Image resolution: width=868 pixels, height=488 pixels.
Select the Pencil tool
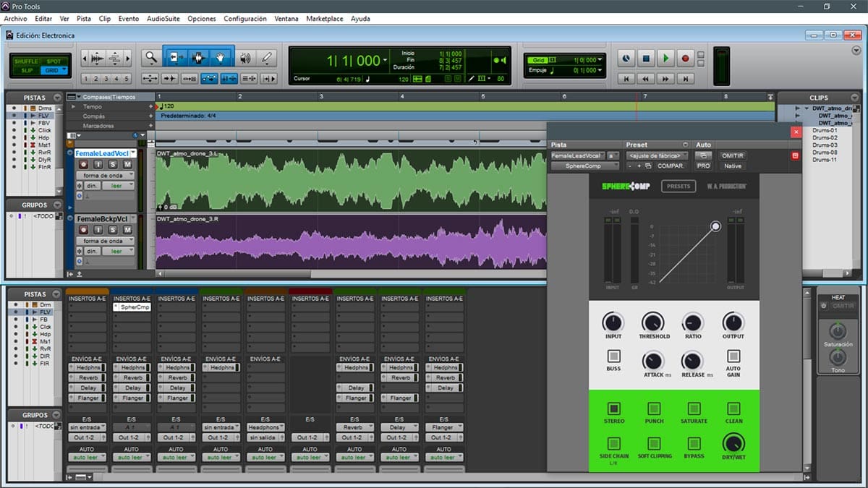[268, 58]
